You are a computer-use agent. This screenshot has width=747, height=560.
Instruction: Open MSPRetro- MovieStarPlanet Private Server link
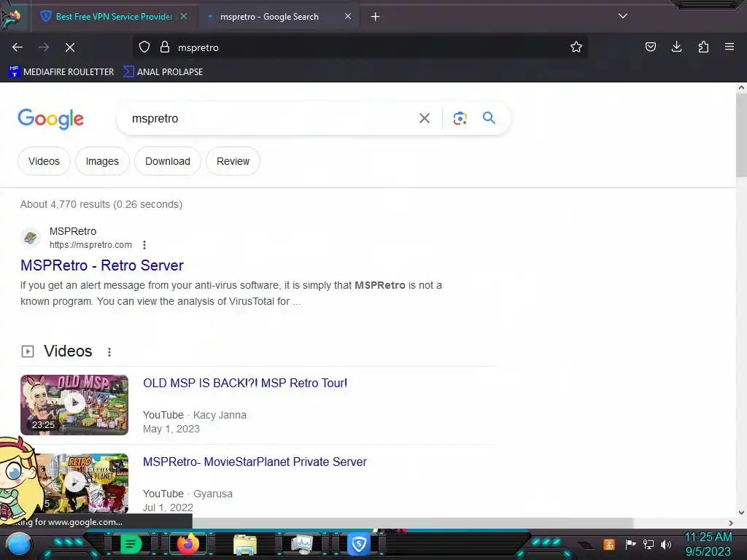tap(255, 462)
